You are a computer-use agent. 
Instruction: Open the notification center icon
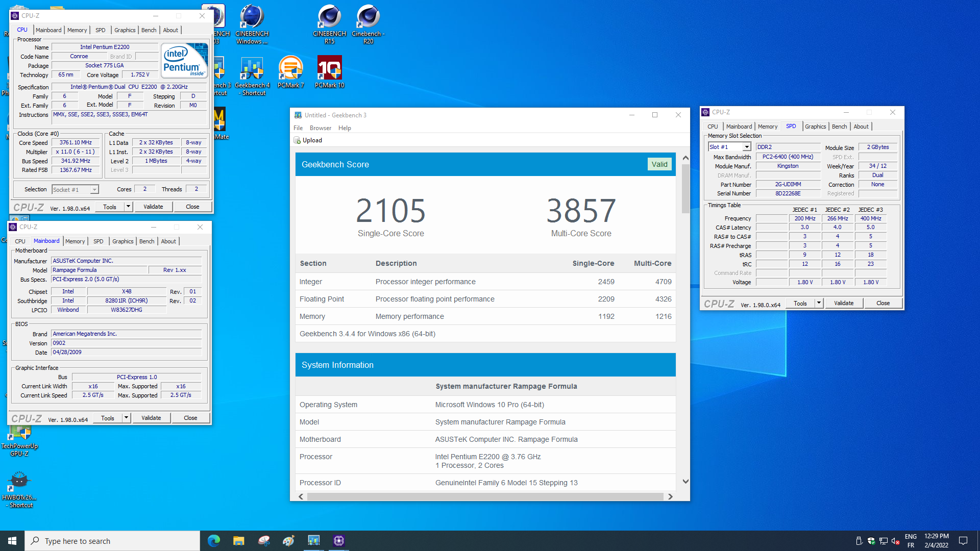[x=963, y=541]
